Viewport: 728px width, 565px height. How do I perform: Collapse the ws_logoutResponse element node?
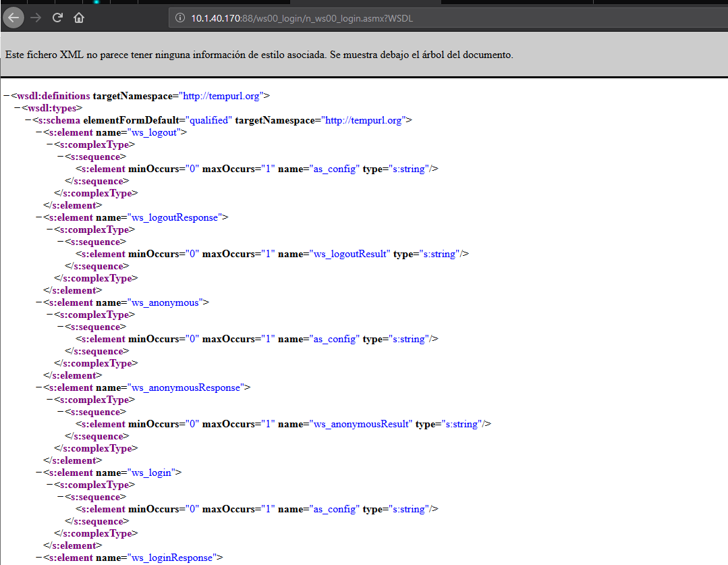[39, 218]
